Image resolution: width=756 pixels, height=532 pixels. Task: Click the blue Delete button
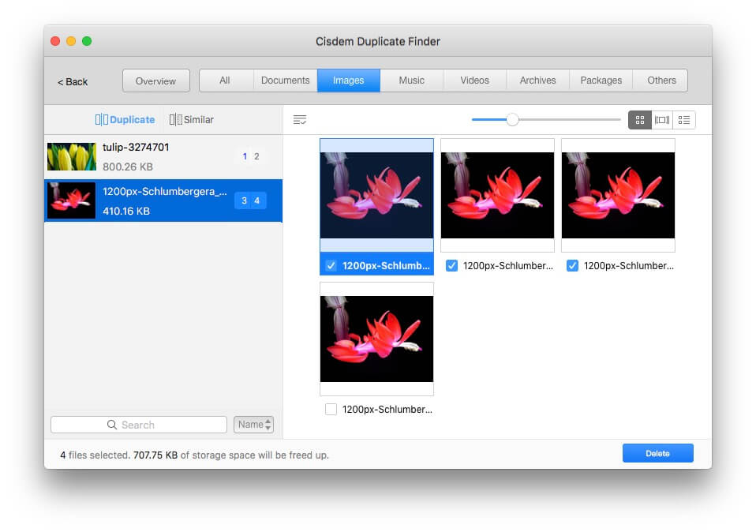(x=657, y=453)
